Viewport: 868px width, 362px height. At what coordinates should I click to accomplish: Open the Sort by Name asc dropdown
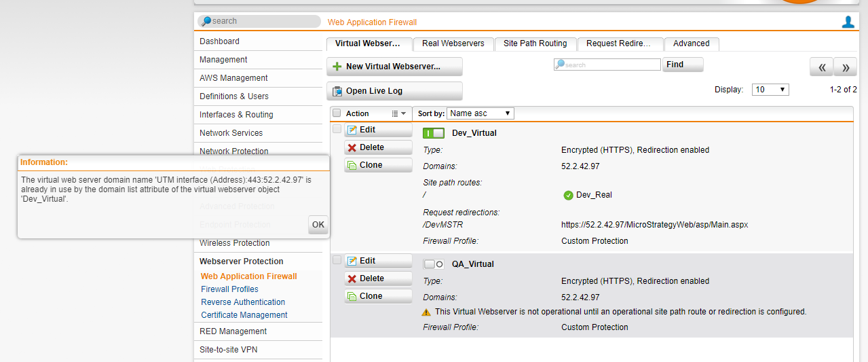point(480,113)
